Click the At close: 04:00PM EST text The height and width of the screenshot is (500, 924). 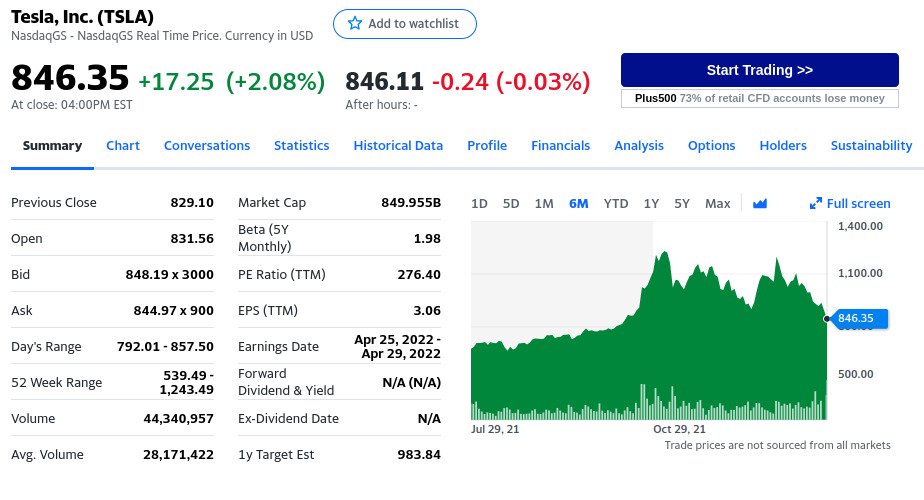point(72,105)
